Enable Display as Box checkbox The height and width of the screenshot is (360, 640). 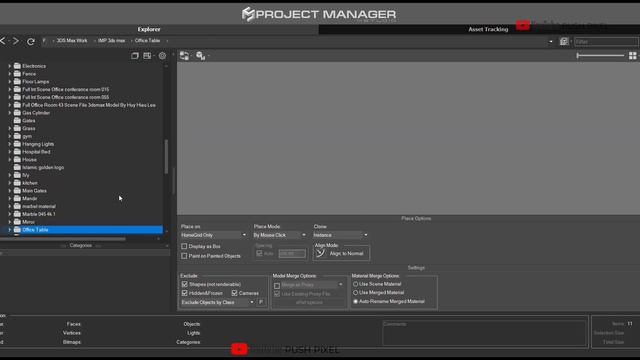coord(184,246)
